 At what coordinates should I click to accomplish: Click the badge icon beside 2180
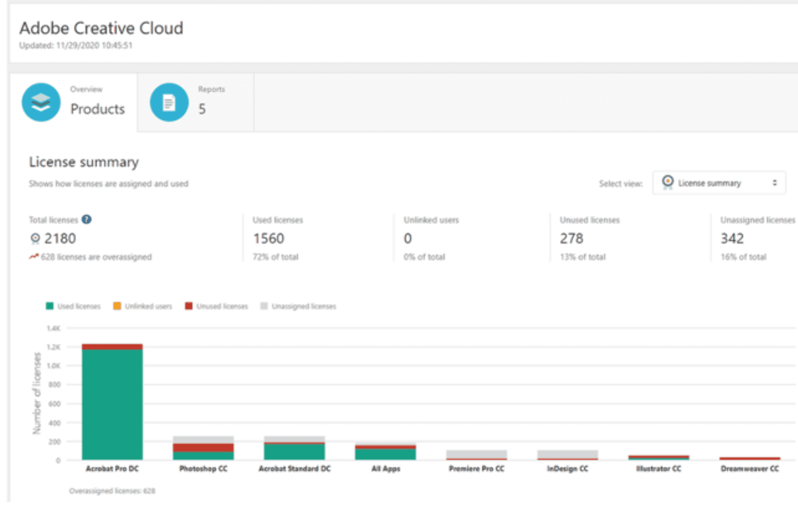point(35,238)
